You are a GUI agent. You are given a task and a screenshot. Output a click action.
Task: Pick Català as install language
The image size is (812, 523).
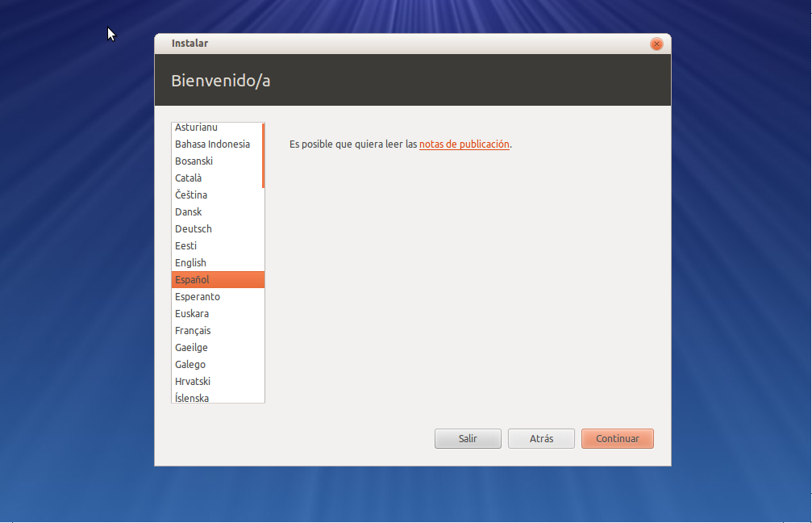coord(189,178)
